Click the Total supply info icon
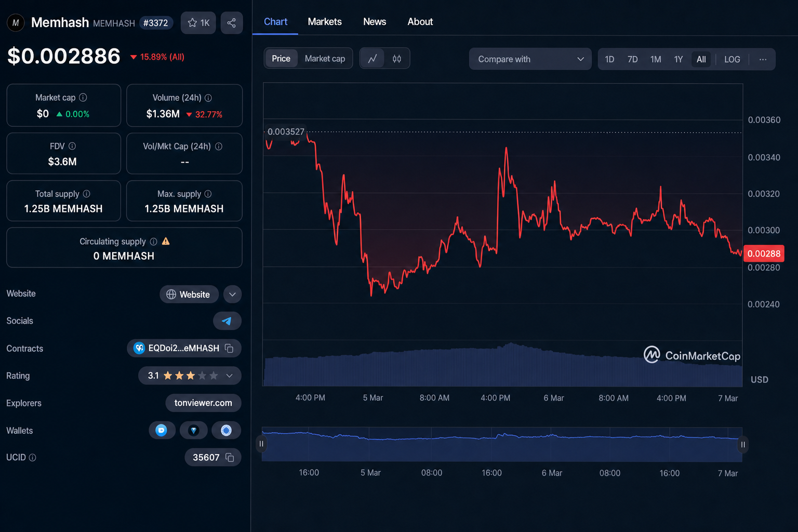 87,194
